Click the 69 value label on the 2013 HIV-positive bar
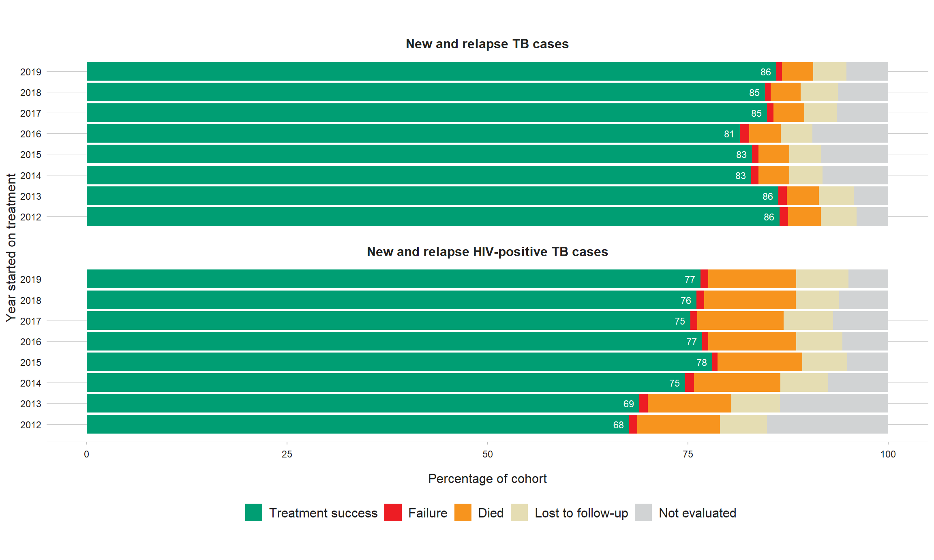934x560 pixels. click(628, 404)
